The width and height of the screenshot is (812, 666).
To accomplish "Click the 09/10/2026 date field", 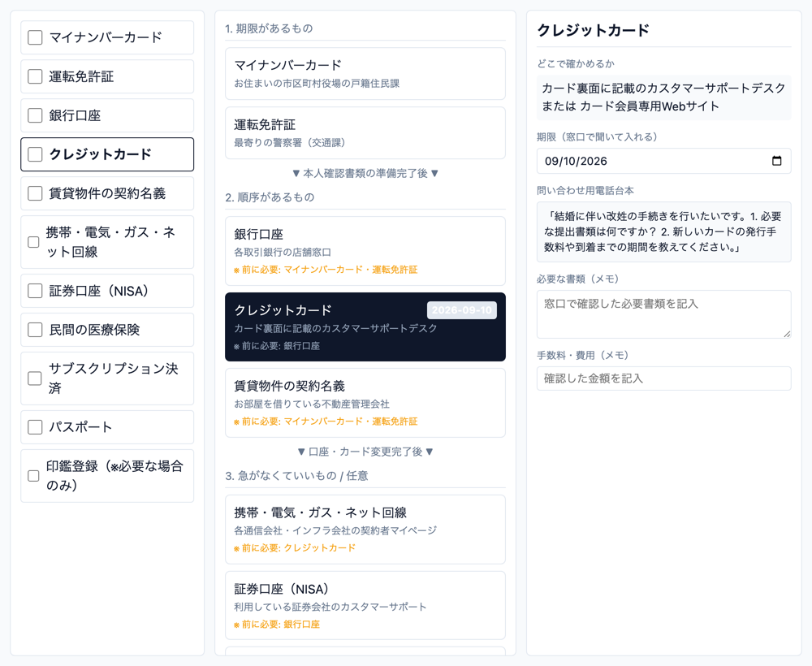I will coord(664,161).
